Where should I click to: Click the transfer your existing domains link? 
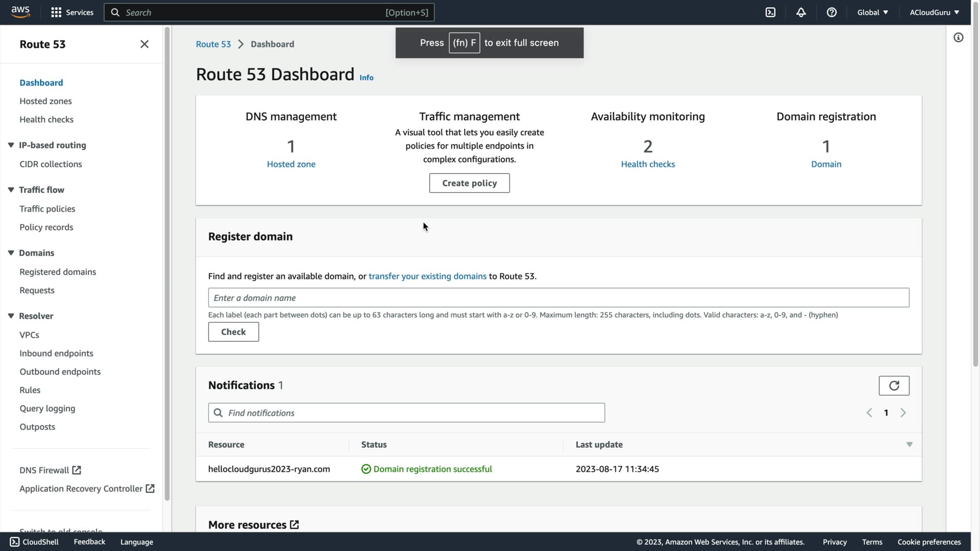427,276
